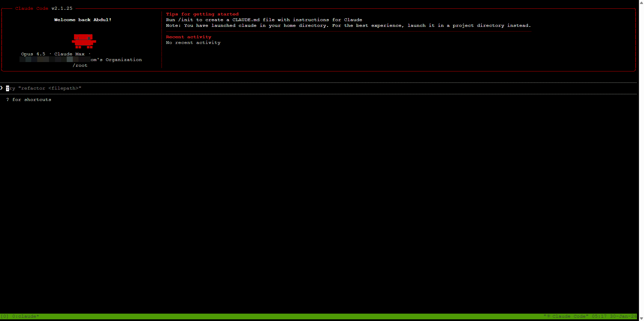Select tmux window '0:claude*' in status bar
The width and height of the screenshot is (644, 321).
[x=25, y=316]
